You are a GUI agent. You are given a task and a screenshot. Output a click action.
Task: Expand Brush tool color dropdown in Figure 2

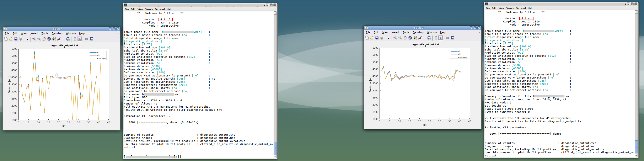pyautogui.click(x=424, y=38)
